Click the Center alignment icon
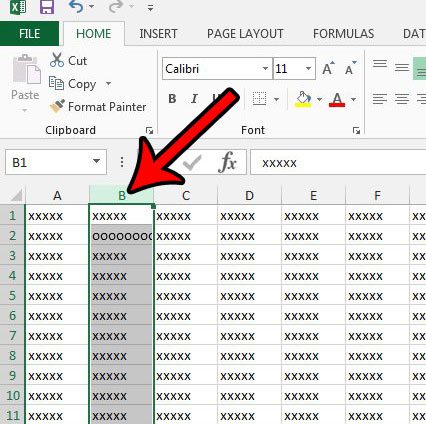Viewport: 426px width, 424px height. (x=402, y=99)
